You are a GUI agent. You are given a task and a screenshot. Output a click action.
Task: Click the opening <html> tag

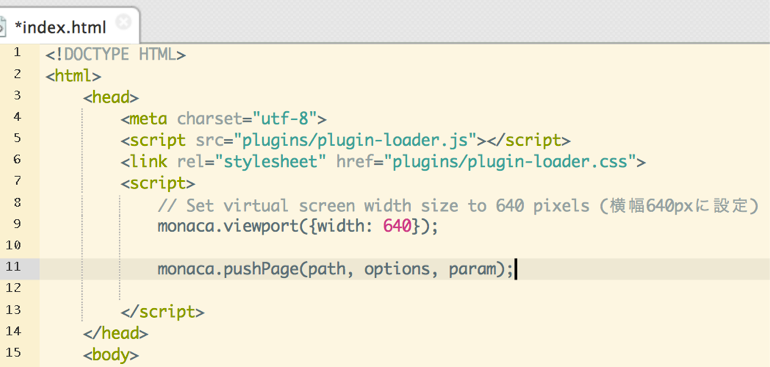point(74,76)
